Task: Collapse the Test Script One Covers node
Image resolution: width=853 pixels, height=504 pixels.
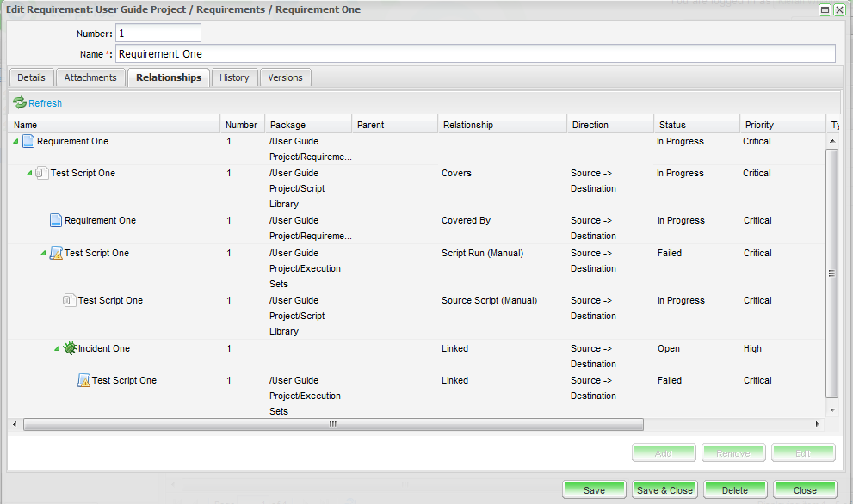Action: pos(30,174)
